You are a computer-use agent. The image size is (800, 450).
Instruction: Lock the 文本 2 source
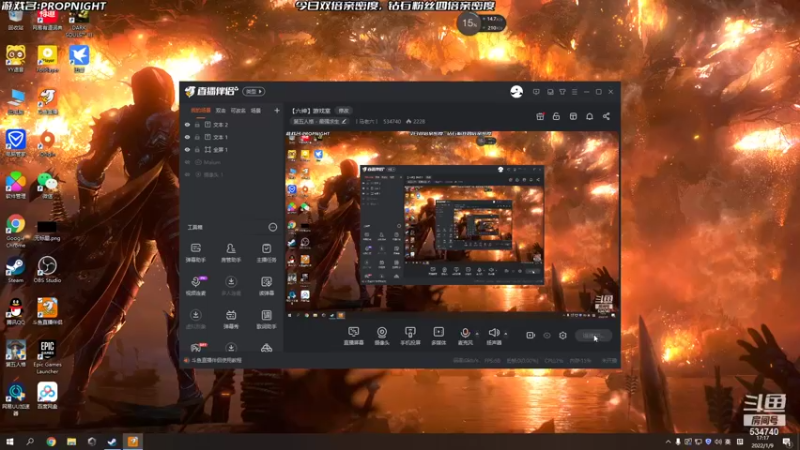pos(197,124)
